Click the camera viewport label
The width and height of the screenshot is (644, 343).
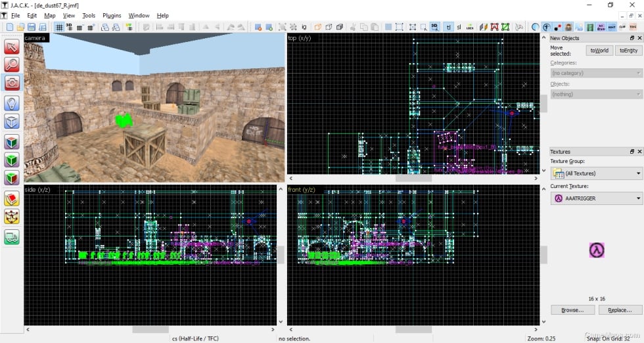click(x=35, y=38)
